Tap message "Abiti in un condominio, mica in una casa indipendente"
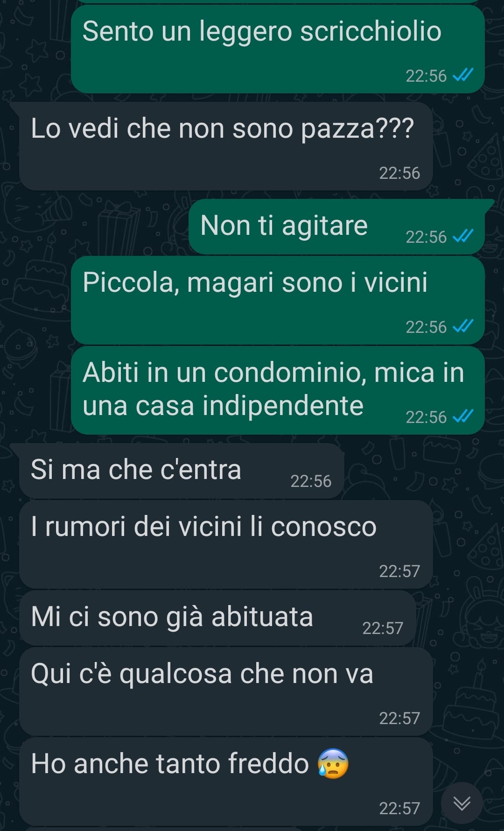Screen dimensions: 504x831 pos(278,390)
